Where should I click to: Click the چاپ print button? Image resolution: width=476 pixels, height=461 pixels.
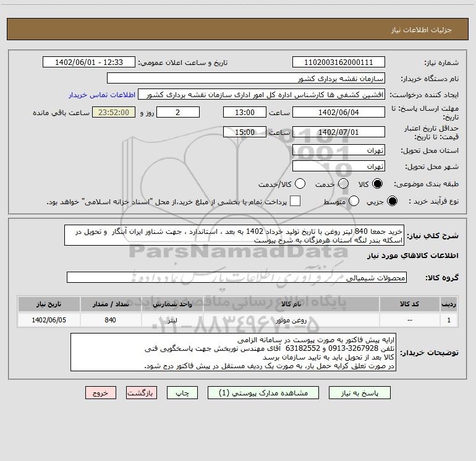coord(182,393)
